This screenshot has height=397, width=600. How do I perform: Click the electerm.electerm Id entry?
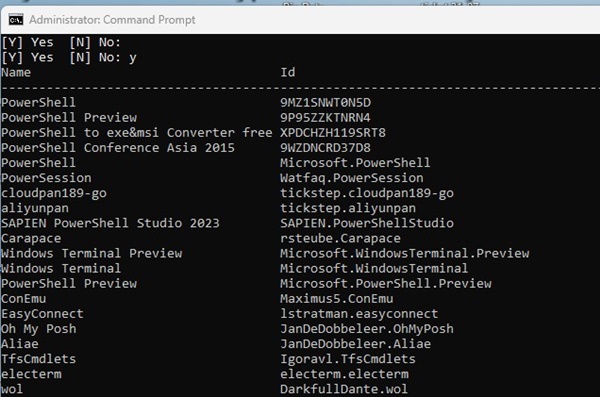[344, 374]
